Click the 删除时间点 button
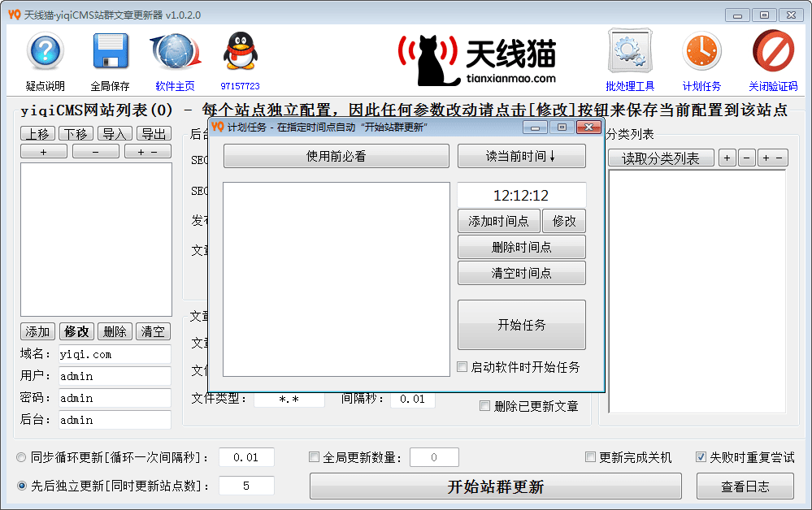 [522, 247]
